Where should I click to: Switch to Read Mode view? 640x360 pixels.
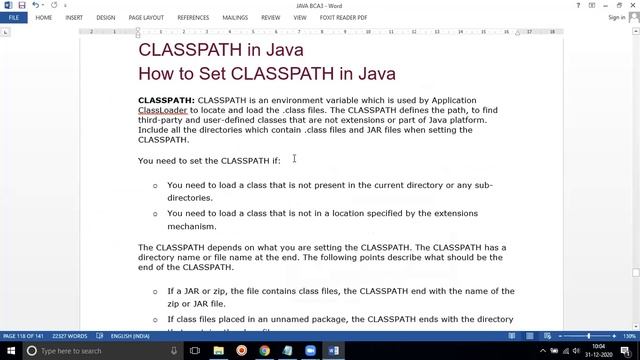tap(511, 336)
